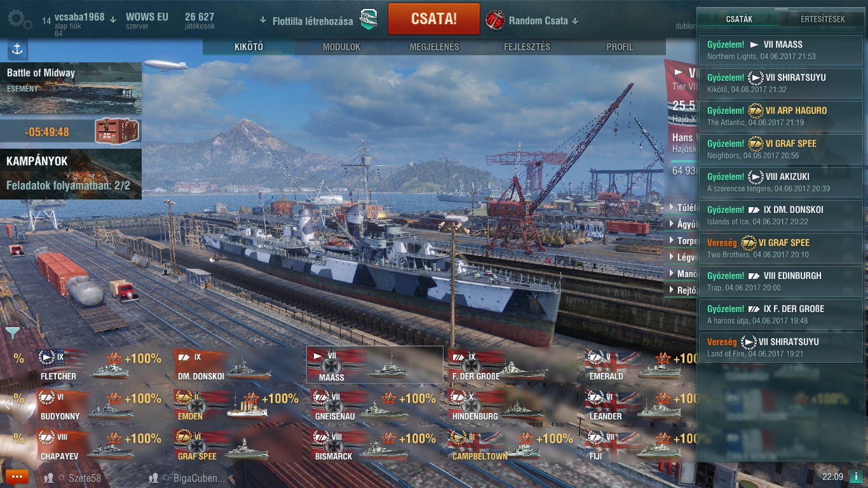Select the Fletcher ship in carousel

pyautogui.click(x=100, y=365)
